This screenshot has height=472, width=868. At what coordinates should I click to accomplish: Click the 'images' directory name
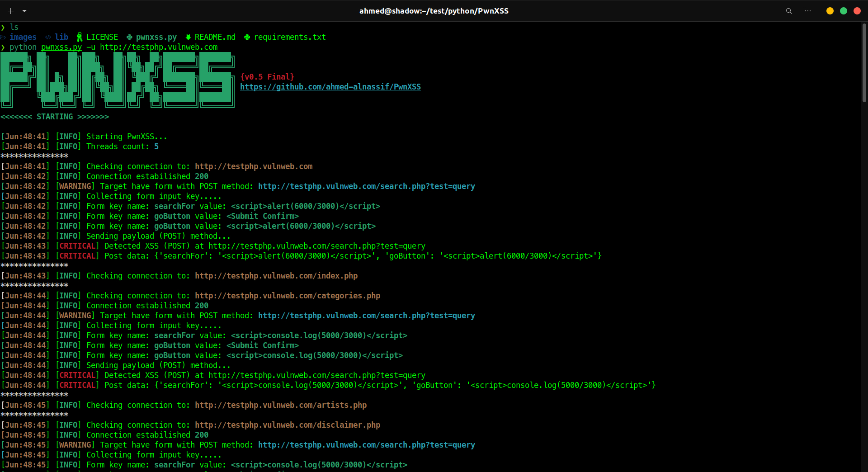pos(23,37)
